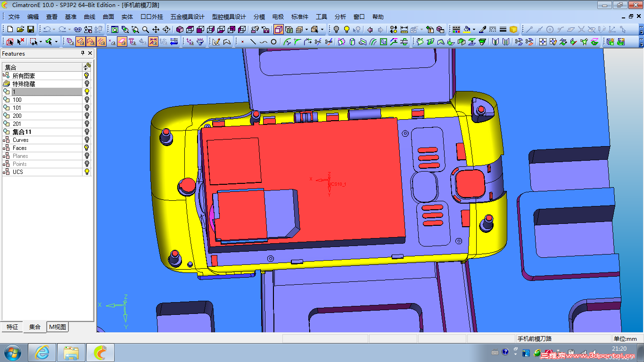Pick the eyedropper tool
This screenshot has width=644, height=362.
[x=482, y=29]
